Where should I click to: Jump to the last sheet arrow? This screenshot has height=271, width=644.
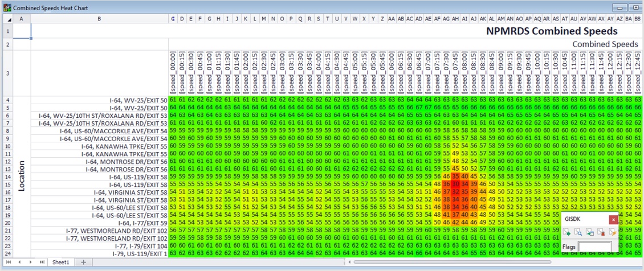[42, 262]
